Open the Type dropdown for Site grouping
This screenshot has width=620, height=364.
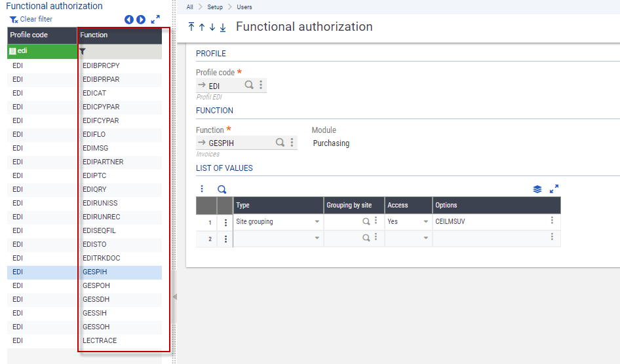tap(317, 222)
